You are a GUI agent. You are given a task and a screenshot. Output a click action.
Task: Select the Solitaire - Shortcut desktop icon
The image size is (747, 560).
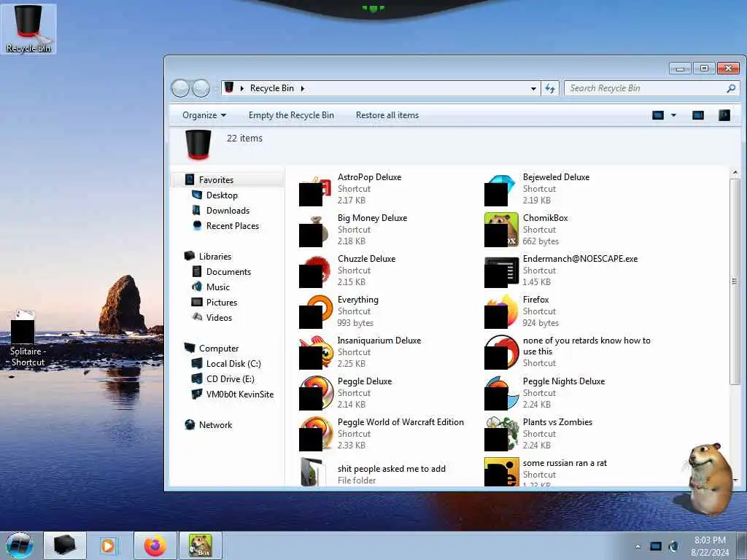coord(27,338)
